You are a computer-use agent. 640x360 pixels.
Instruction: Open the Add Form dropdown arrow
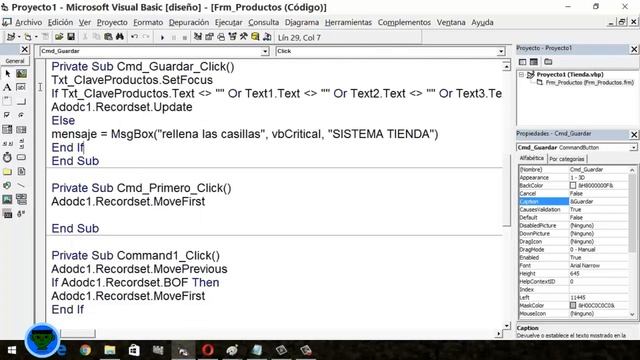(x=36, y=37)
